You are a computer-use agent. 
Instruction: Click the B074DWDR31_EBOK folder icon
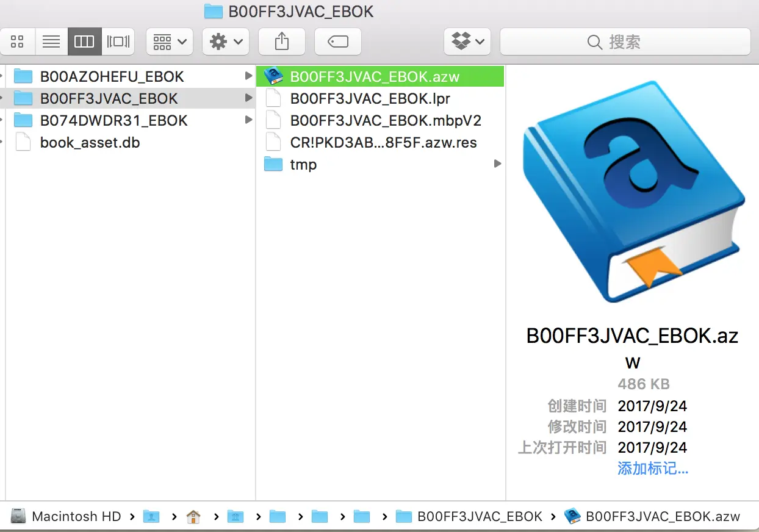click(23, 120)
